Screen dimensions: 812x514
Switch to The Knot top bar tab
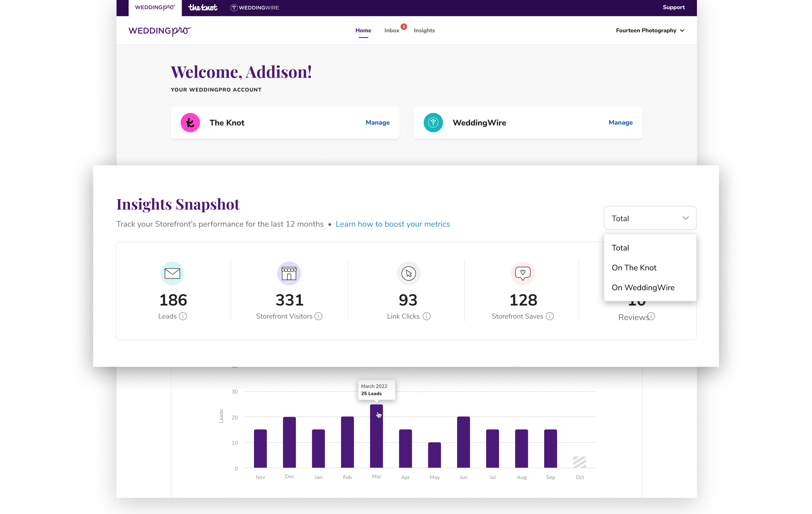coord(203,7)
